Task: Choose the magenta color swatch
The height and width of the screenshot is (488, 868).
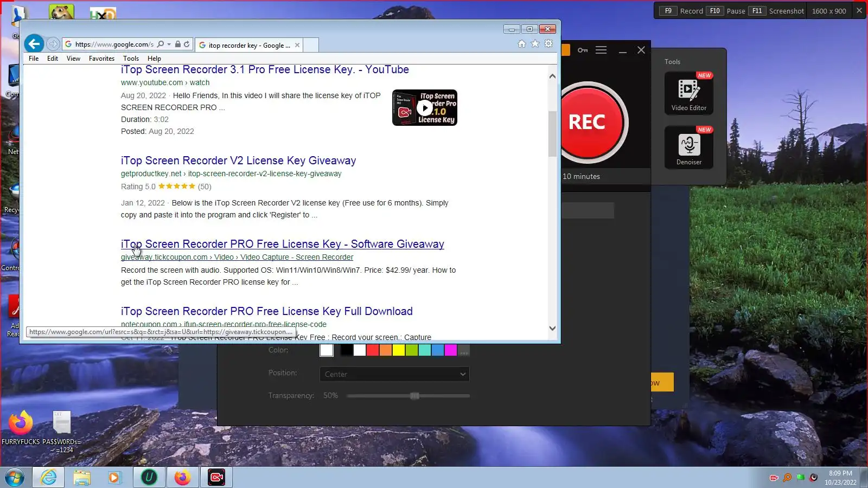Action: tap(450, 350)
